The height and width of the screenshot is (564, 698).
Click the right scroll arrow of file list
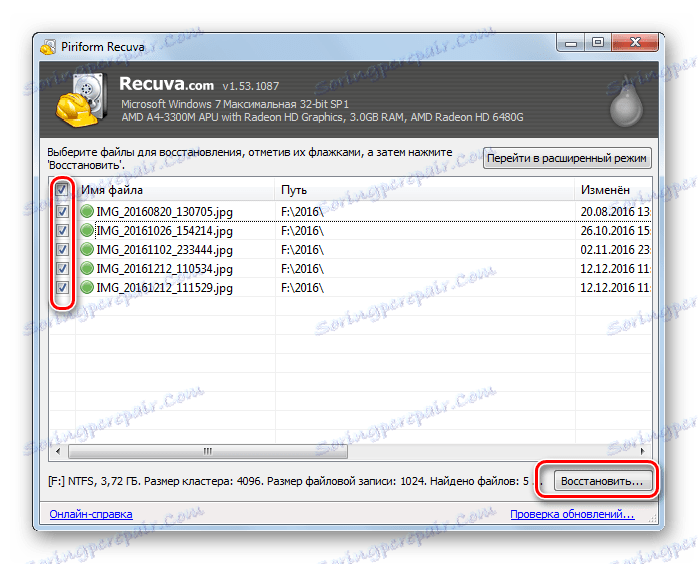(x=642, y=451)
